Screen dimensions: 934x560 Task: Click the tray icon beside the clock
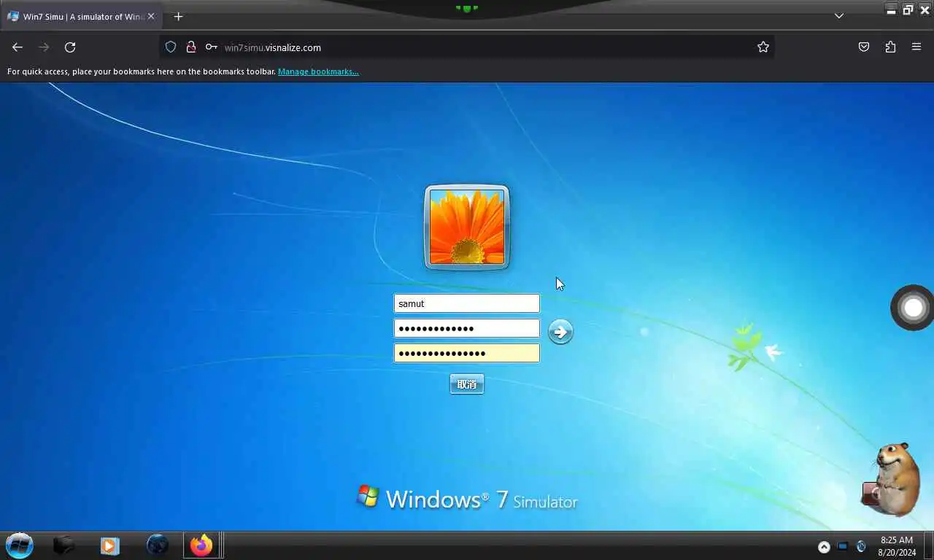(x=861, y=547)
